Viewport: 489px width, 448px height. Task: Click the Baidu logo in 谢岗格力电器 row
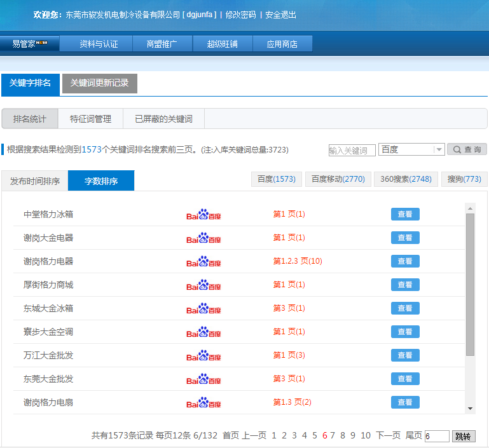coord(203,262)
